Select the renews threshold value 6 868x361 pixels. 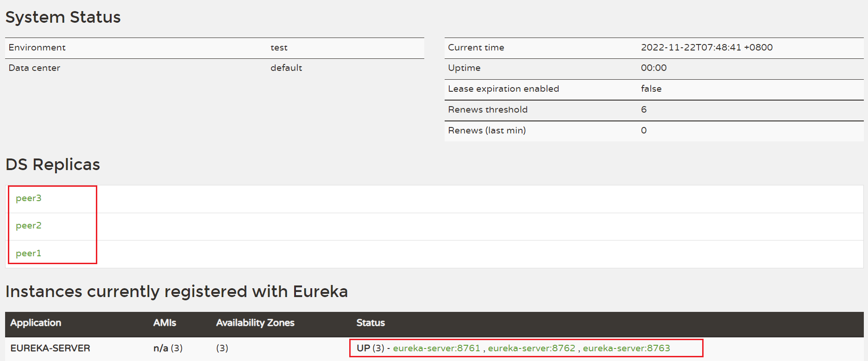[644, 109]
